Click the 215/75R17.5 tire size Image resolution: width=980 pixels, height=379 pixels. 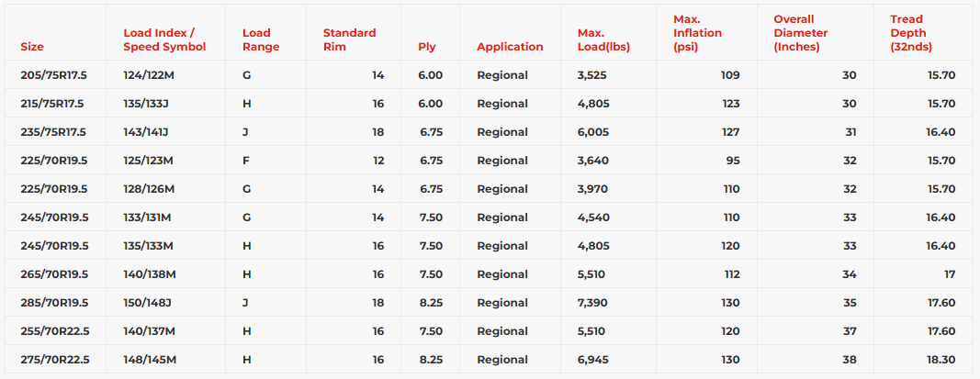tap(52, 104)
